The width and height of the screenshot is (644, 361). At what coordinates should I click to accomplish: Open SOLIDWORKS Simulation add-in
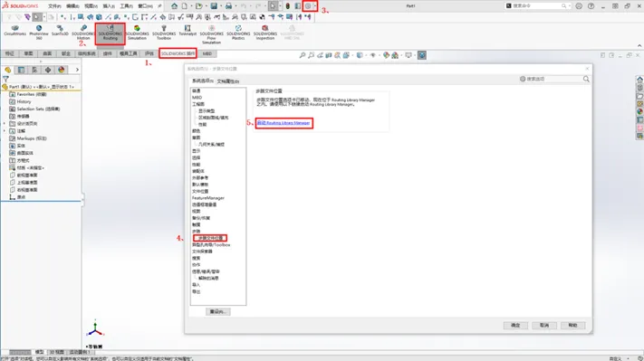click(x=137, y=33)
